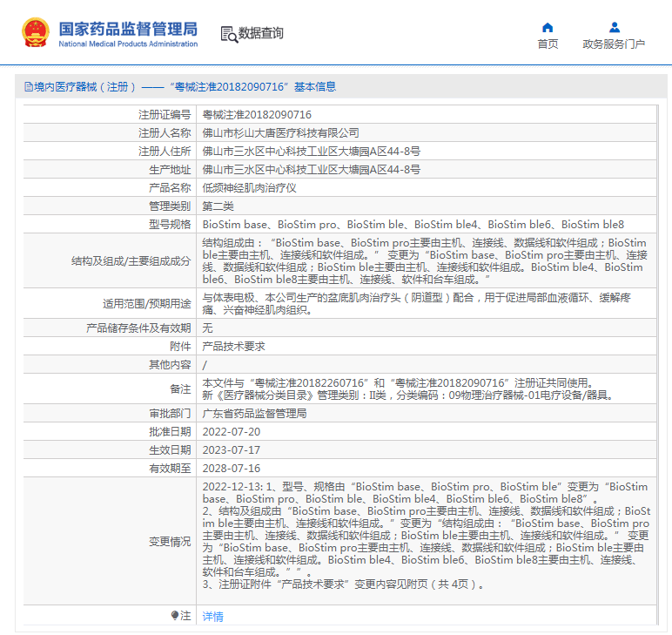Go to 首页 home icon

pos(548,28)
